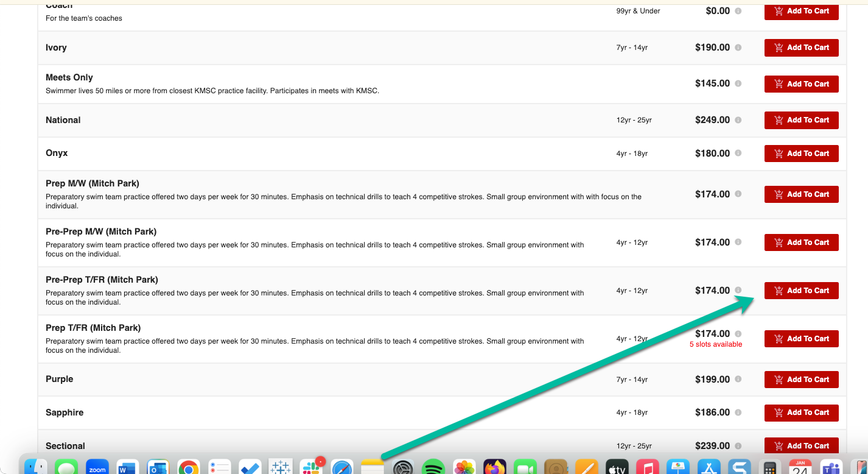Add Meets Only registration to cart
Screen dimensions: 868x474
pyautogui.click(x=801, y=84)
